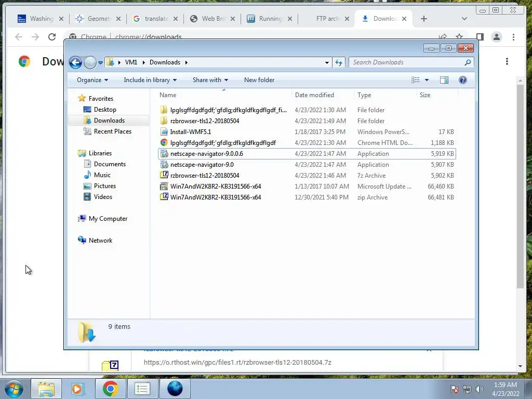532x399 pixels.
Task: Open the Organize menu
Action: click(x=92, y=80)
